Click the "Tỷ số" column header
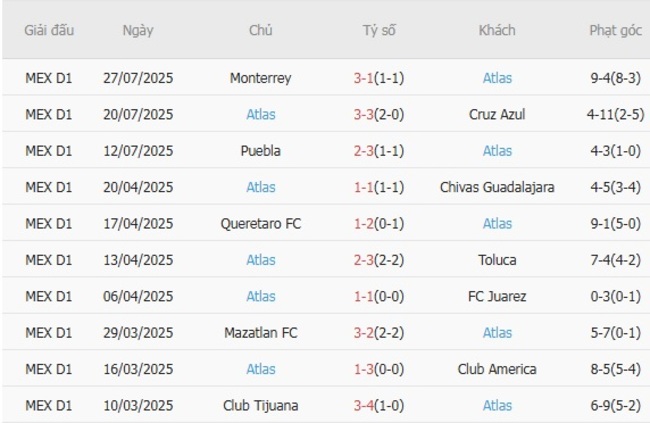Viewport: 650px width, 423px height. pos(378,30)
